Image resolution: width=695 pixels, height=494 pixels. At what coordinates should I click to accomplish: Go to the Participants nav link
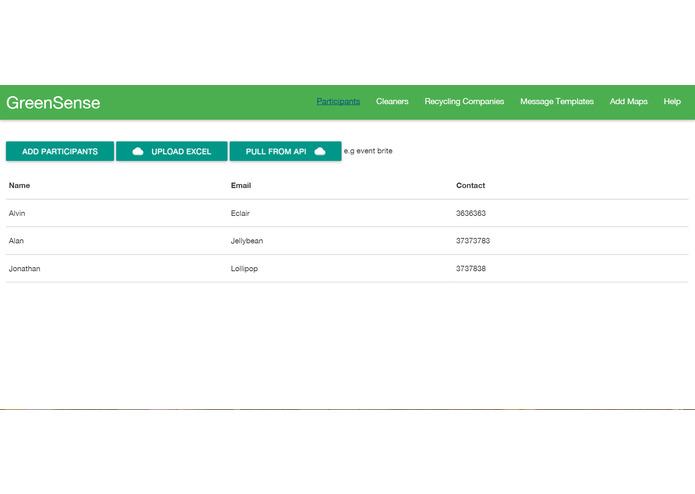[338, 101]
